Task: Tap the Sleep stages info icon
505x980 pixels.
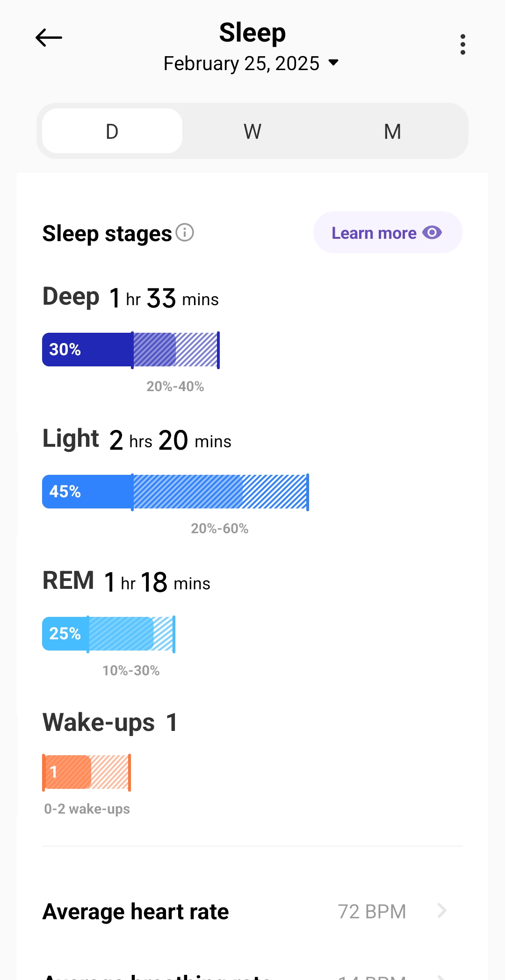Action: click(x=185, y=232)
